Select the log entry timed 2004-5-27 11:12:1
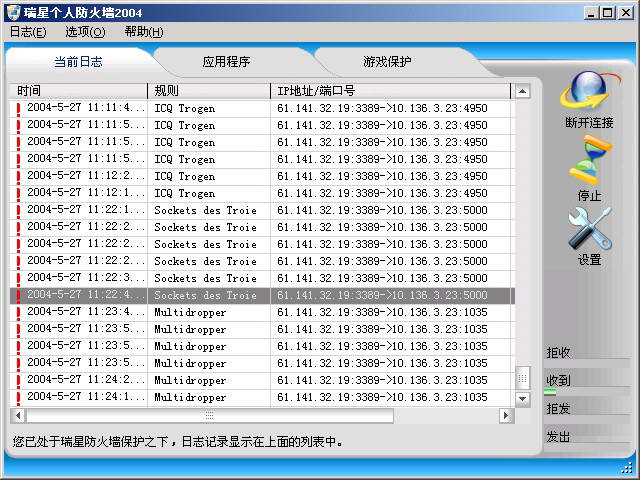This screenshot has height=480, width=640. point(85,193)
